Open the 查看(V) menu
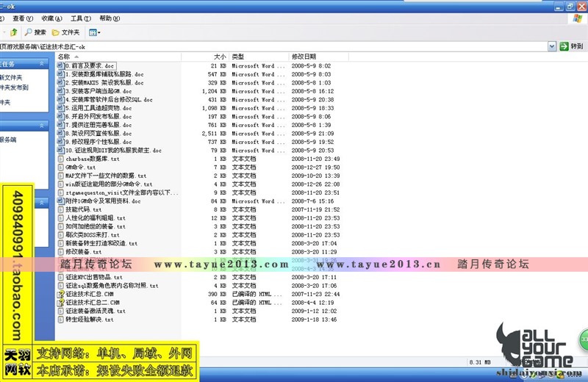This screenshot has width=588, height=382. pos(23,18)
